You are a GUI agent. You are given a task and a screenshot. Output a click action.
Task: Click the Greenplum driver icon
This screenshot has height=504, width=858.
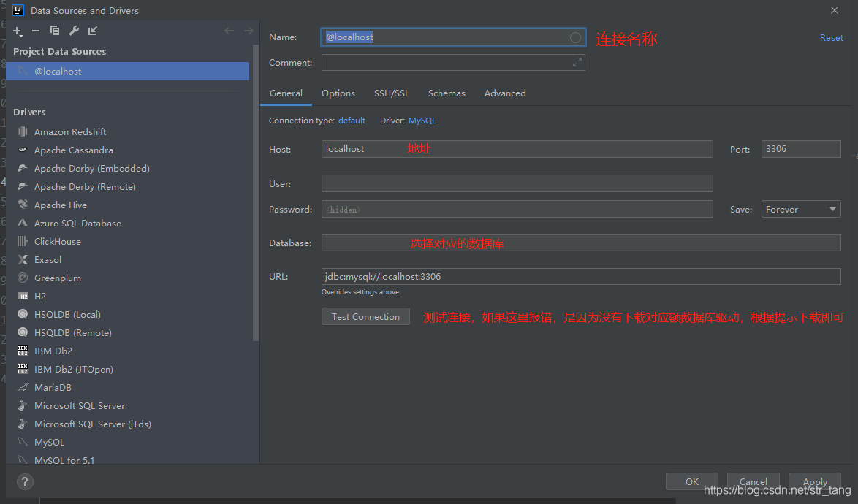[x=23, y=278]
